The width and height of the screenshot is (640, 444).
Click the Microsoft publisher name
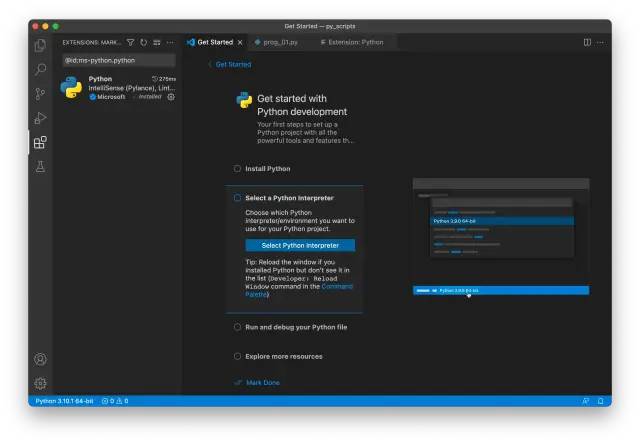pyautogui.click(x=111, y=97)
